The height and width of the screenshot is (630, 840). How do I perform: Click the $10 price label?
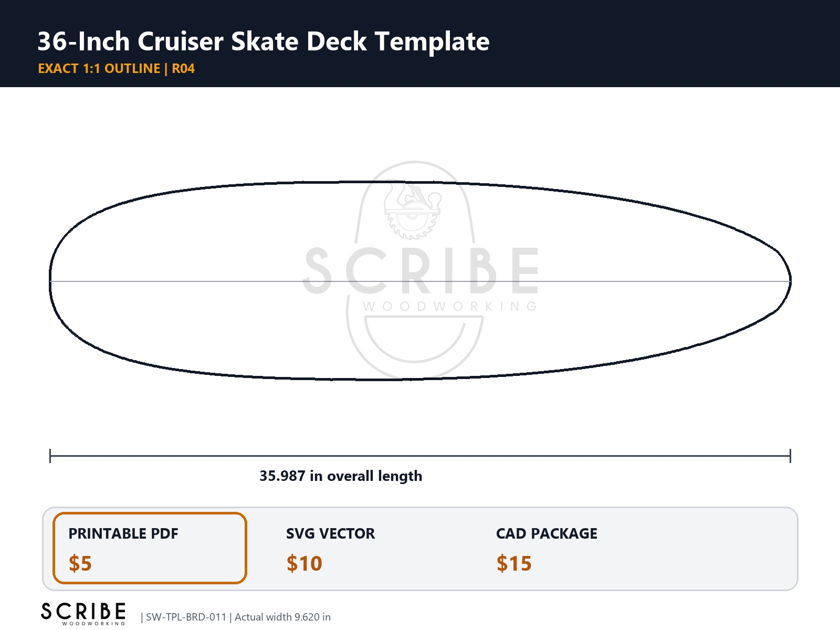click(304, 563)
